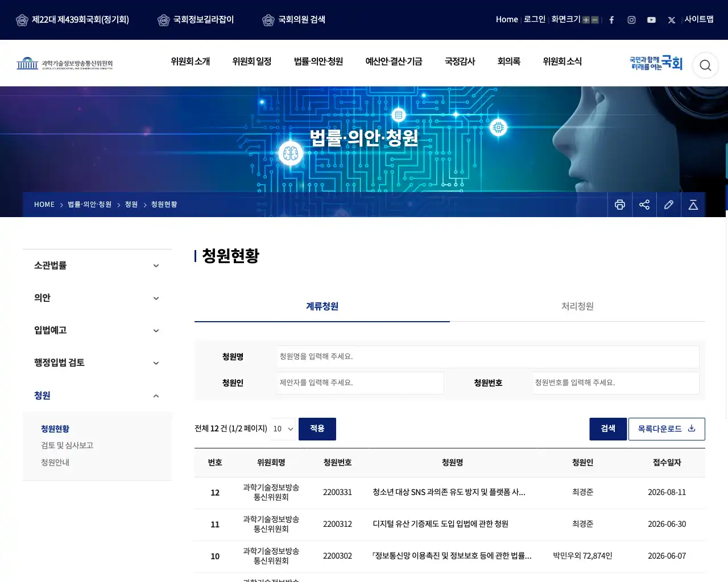This screenshot has height=582, width=728.
Task: Open the 위원회 소개 menu
Action: click(191, 61)
